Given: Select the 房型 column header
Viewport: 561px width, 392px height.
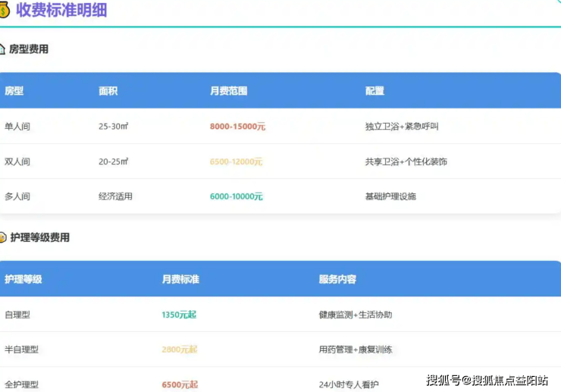Looking at the screenshot, I should point(14,91).
